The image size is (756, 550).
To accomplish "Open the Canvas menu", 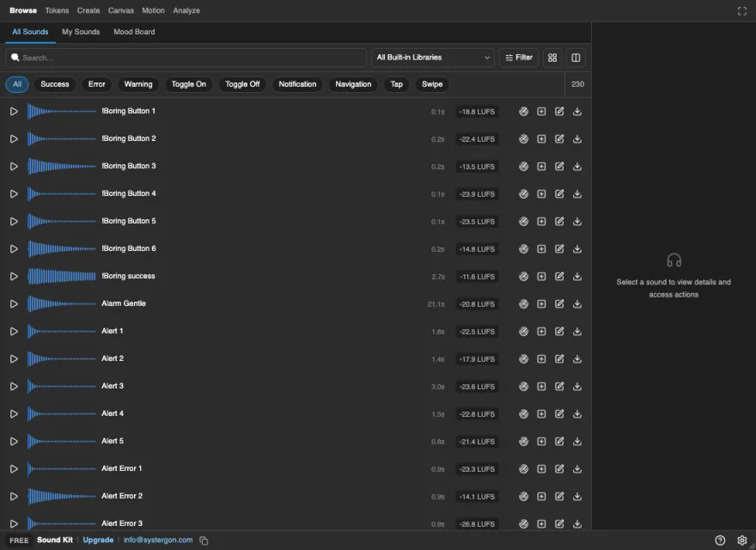I will click(x=121, y=10).
